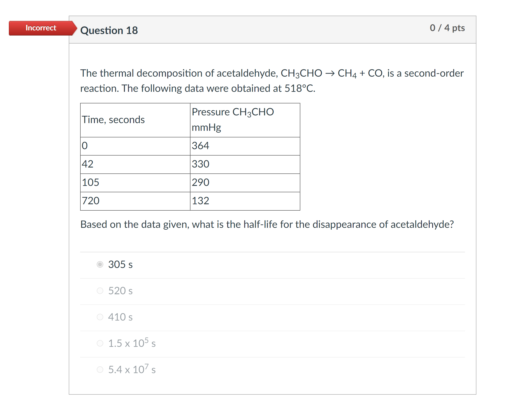This screenshot has width=532, height=401.
Task: Select the Time, seconds column header
Action: (x=113, y=119)
